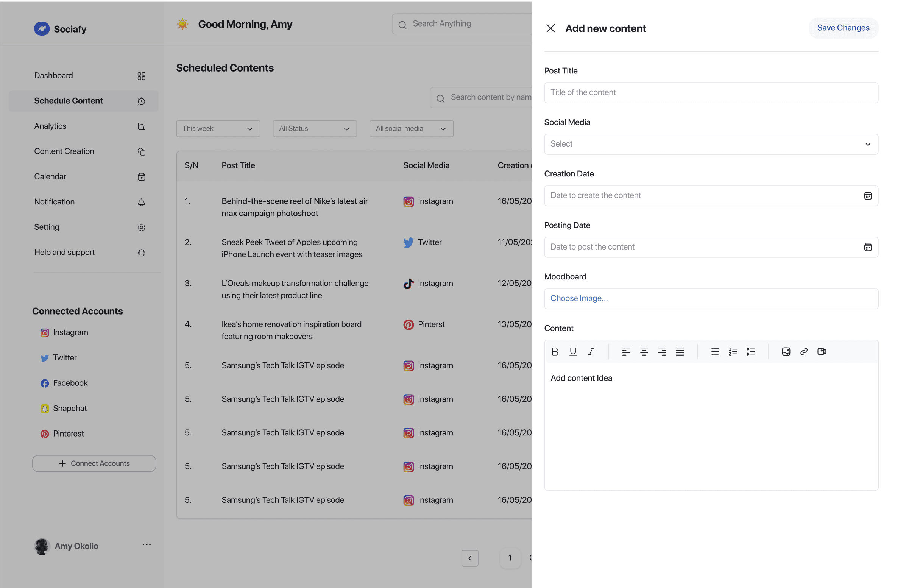The image size is (909, 588).
Task: Open the All Status filter dropdown
Action: [315, 129]
